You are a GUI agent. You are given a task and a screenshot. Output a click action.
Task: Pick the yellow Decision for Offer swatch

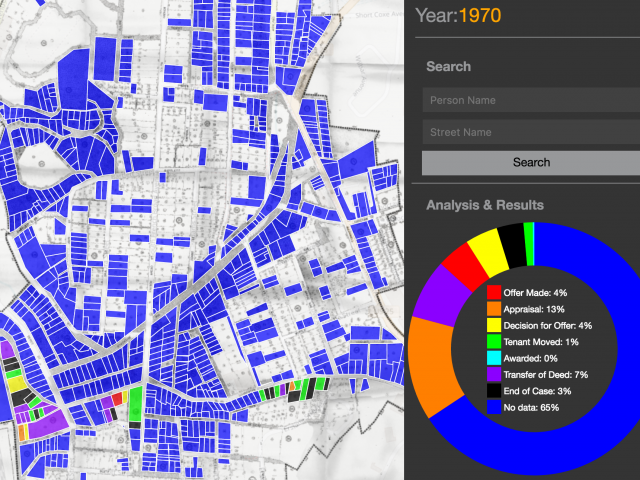494,326
